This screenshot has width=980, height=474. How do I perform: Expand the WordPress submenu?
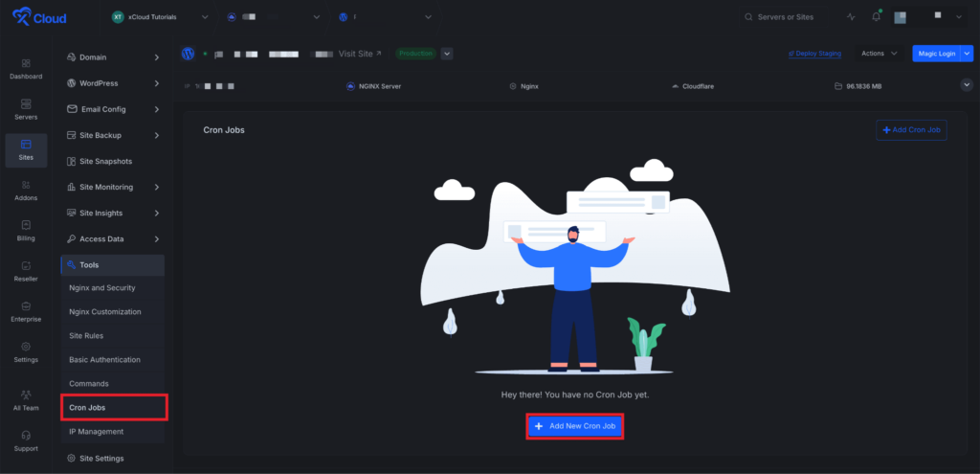[x=112, y=83]
